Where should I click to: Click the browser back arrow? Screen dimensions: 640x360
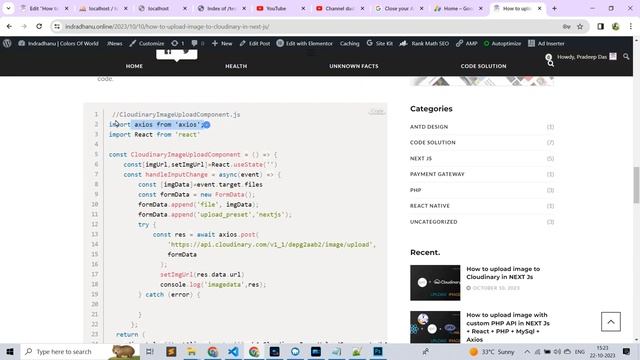[9, 27]
